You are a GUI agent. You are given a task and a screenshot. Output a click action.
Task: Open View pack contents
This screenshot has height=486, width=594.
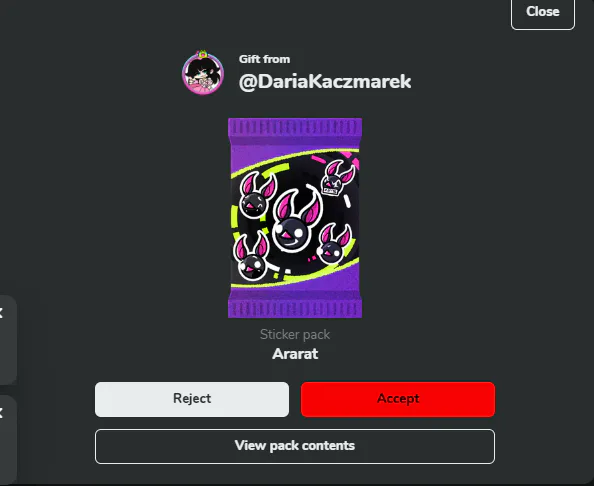click(x=295, y=446)
